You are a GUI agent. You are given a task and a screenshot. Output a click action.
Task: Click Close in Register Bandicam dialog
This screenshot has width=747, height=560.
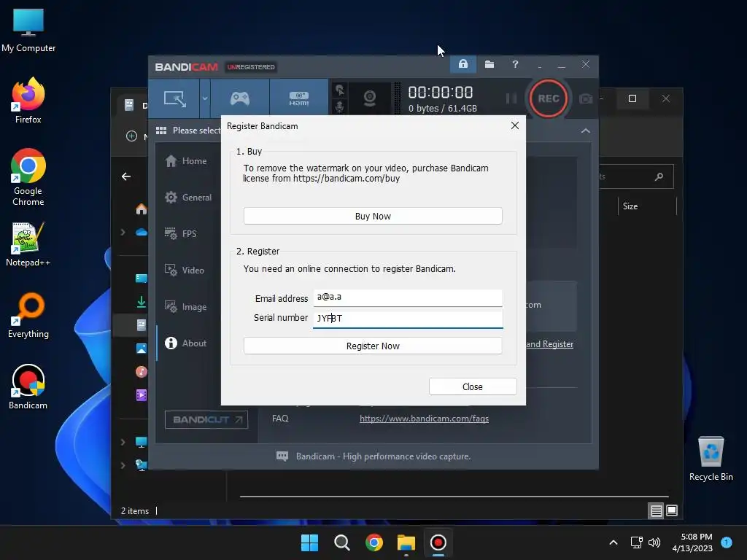(x=473, y=386)
